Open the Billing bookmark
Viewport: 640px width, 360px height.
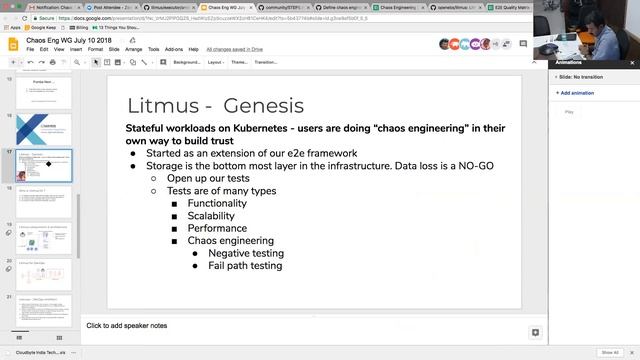coord(78,28)
